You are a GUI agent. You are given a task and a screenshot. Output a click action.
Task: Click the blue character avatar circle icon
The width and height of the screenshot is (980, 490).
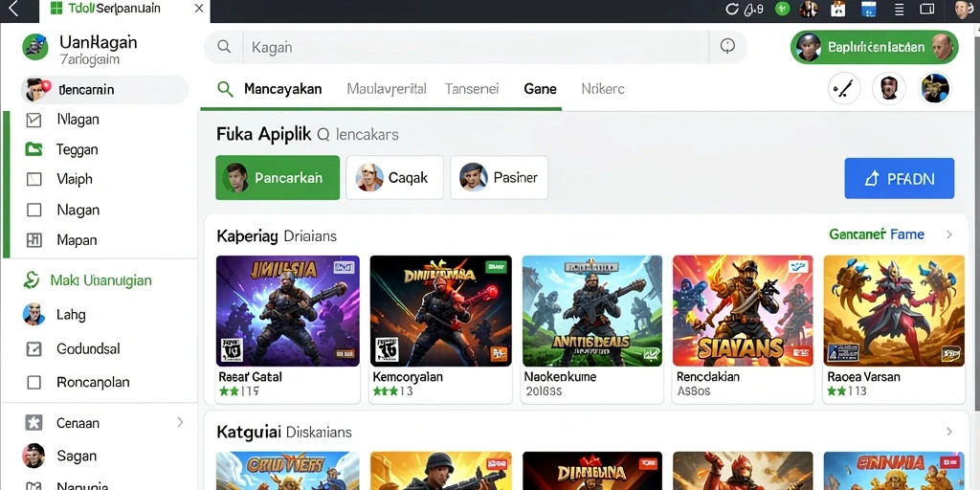click(x=935, y=88)
